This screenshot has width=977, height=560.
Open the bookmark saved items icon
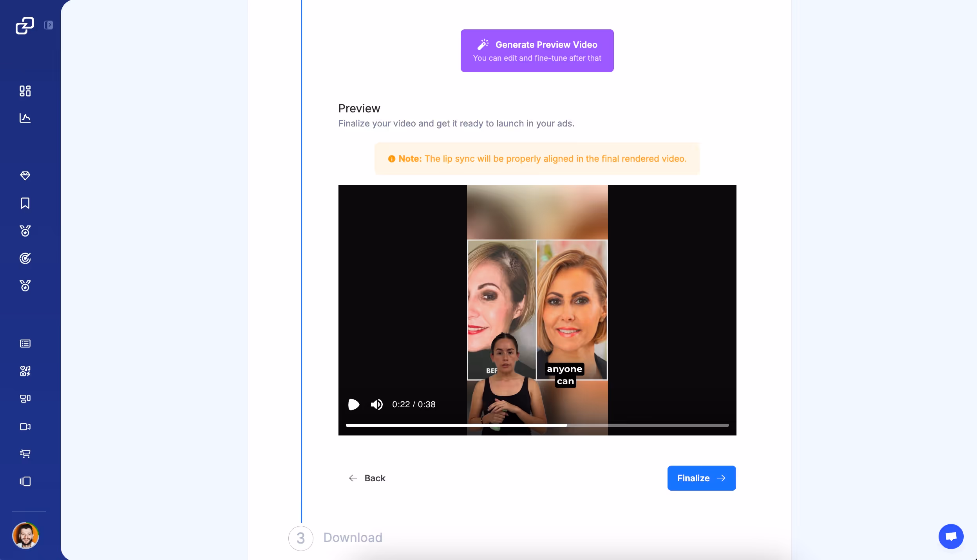25,203
